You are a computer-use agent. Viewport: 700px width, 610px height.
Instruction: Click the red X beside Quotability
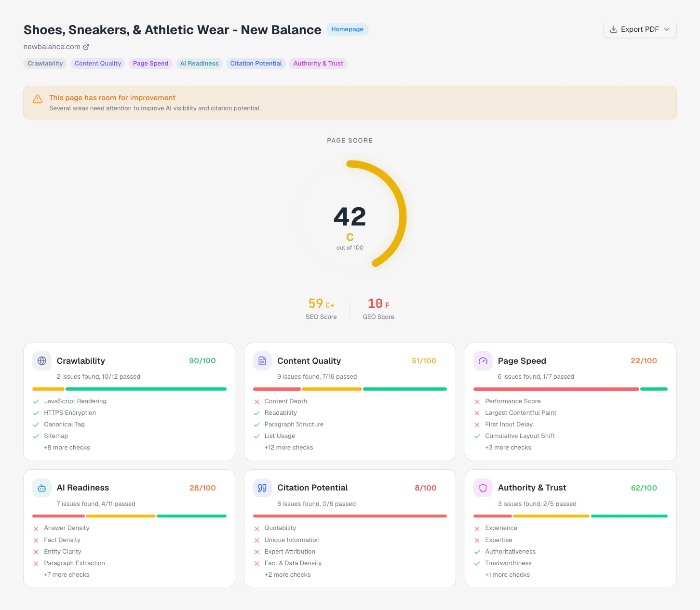point(256,529)
